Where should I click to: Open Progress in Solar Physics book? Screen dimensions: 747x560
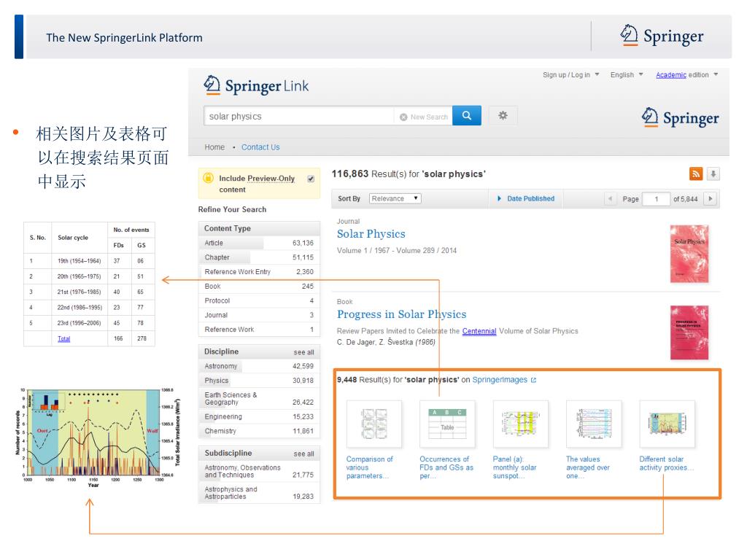point(401,314)
